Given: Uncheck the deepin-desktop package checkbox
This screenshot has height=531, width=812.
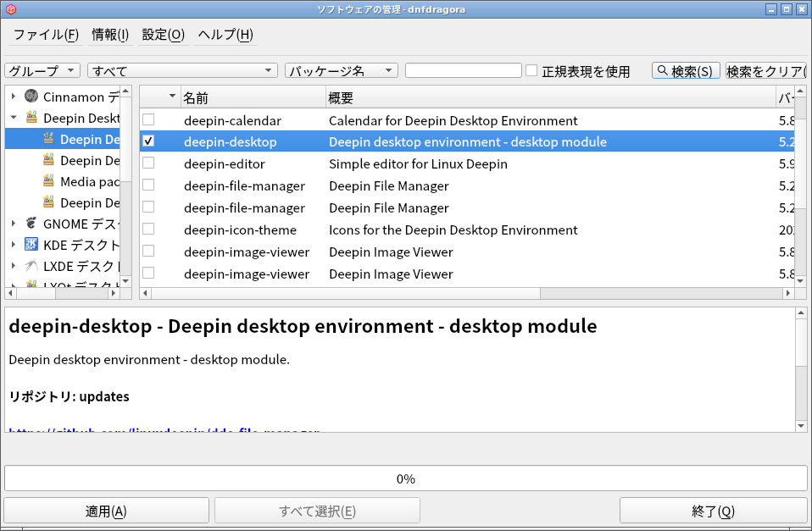Looking at the screenshot, I should [x=148, y=141].
